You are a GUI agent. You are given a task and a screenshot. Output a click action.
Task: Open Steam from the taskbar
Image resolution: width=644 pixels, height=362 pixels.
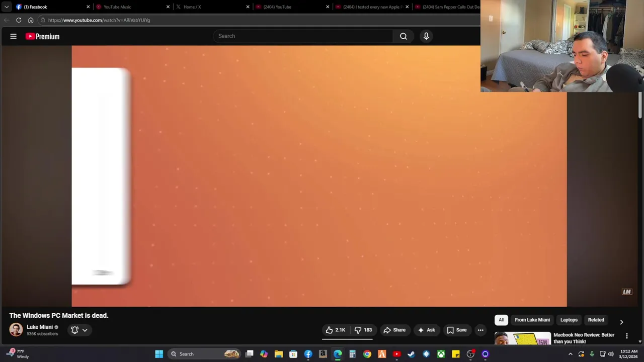pyautogui.click(x=411, y=354)
